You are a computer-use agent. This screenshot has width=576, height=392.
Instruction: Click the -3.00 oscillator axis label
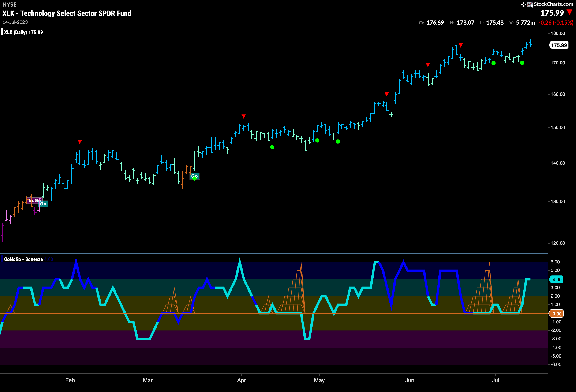pyautogui.click(x=556, y=339)
